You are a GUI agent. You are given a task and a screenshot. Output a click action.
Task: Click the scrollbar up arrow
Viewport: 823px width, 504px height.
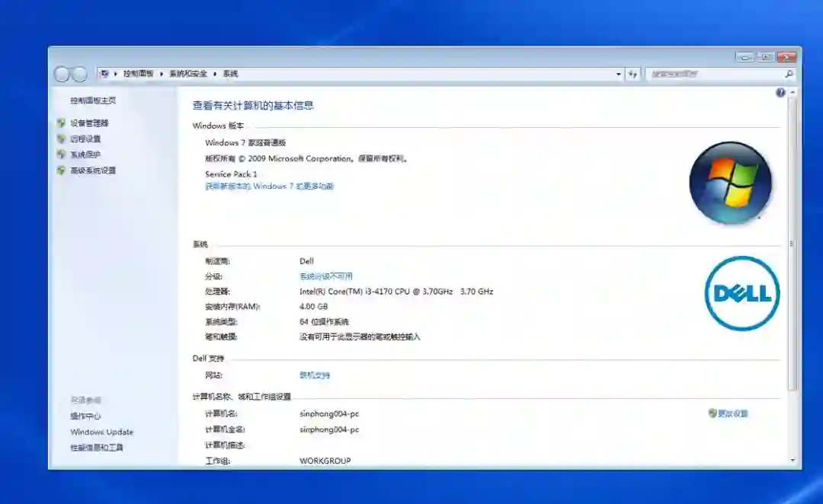point(792,92)
